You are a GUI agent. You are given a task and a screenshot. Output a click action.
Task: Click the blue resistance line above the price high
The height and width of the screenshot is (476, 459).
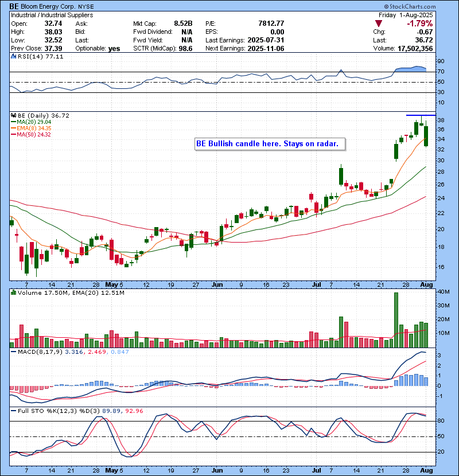421,115
